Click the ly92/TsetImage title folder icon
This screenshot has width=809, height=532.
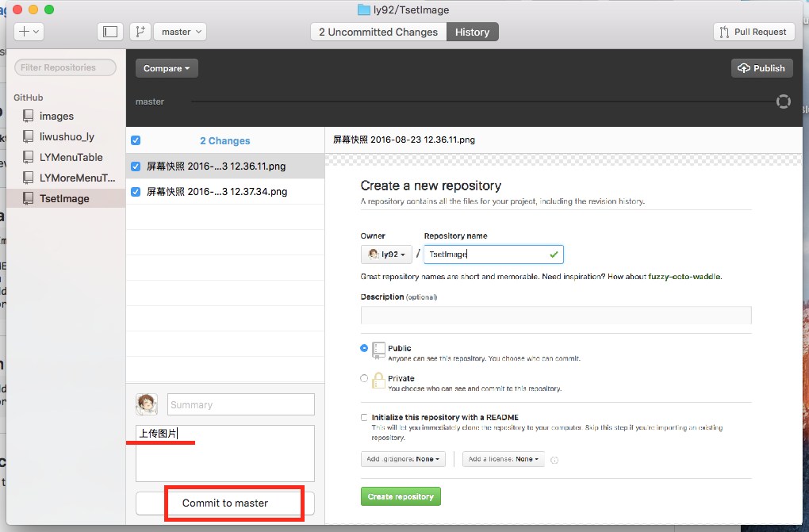(364, 10)
